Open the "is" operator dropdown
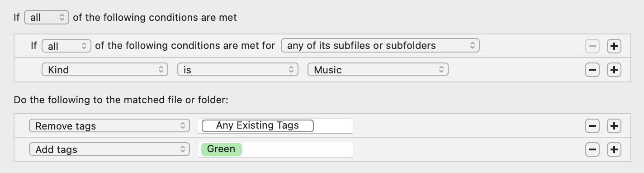Image resolution: width=644 pixels, height=173 pixels. click(x=238, y=70)
